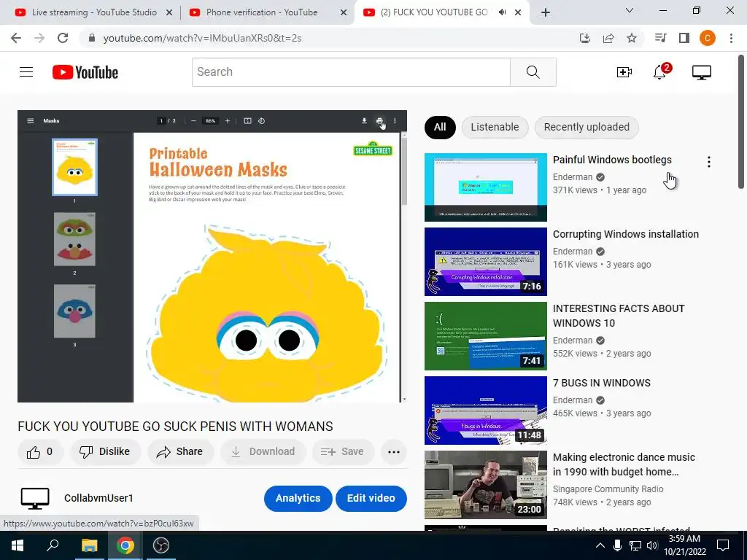The height and width of the screenshot is (560, 747).
Task: Click the Edit video button
Action: [371, 498]
